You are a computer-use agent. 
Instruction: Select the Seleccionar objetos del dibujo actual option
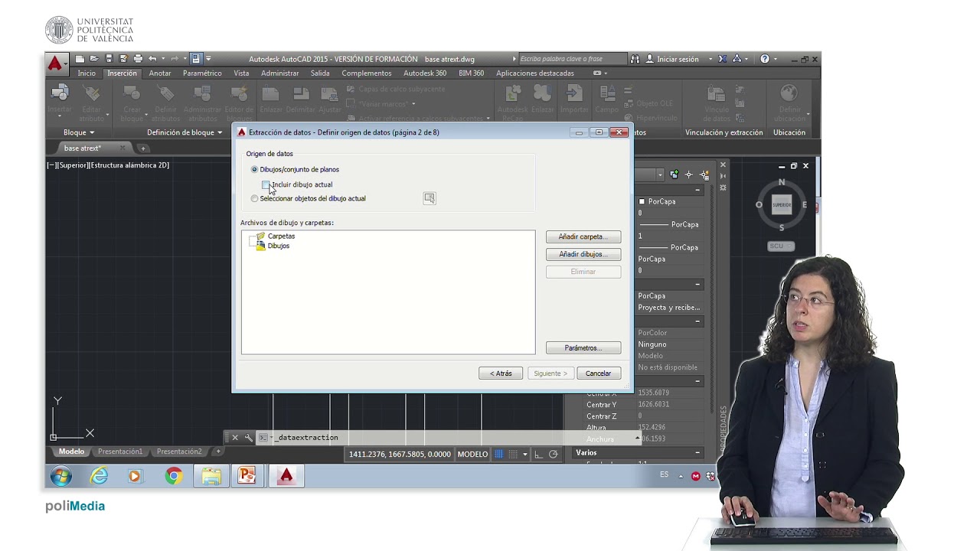[255, 198]
